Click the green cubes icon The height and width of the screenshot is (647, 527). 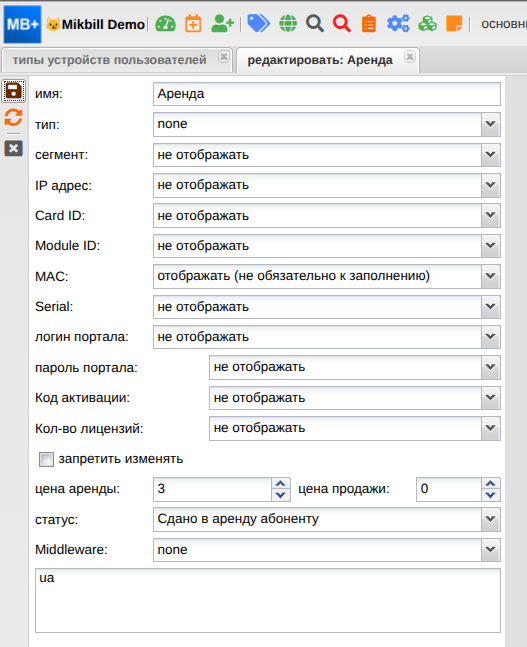[427, 24]
